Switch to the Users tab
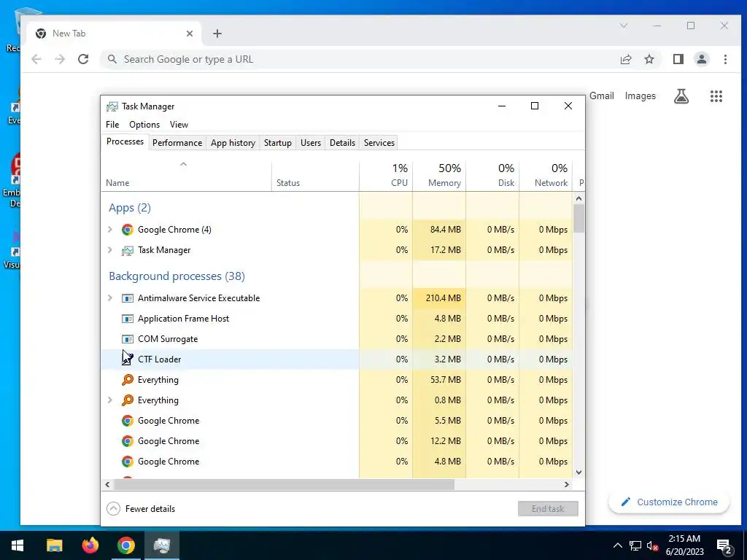 pos(311,143)
